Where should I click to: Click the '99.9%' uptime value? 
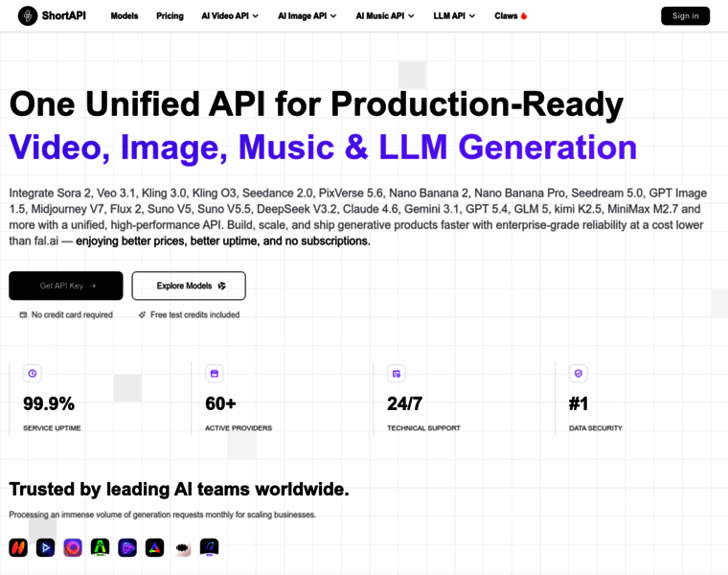click(x=49, y=403)
